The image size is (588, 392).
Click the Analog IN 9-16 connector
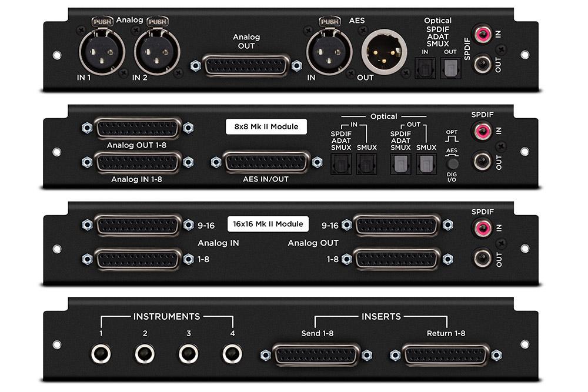tap(138, 225)
